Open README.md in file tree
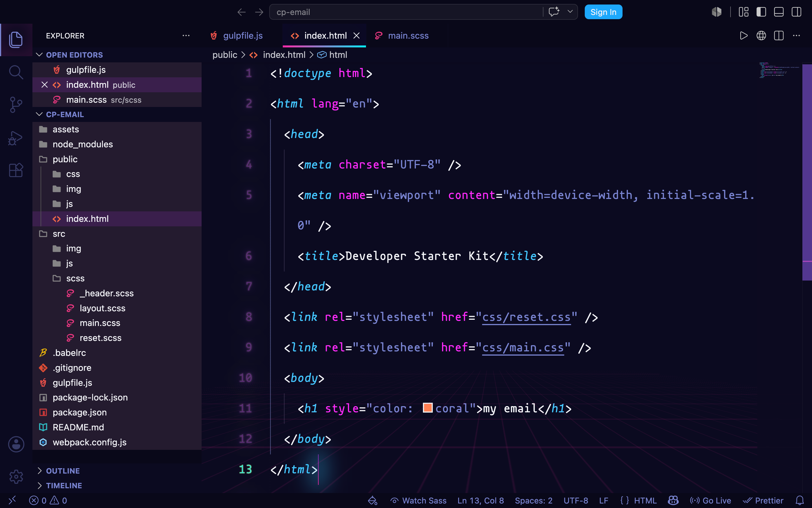812x508 pixels. 117,427
